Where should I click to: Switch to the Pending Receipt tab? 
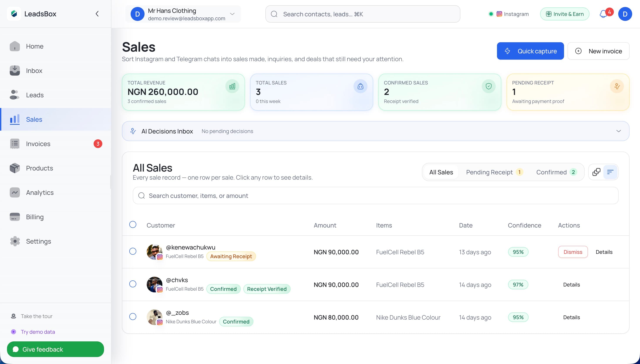point(495,172)
